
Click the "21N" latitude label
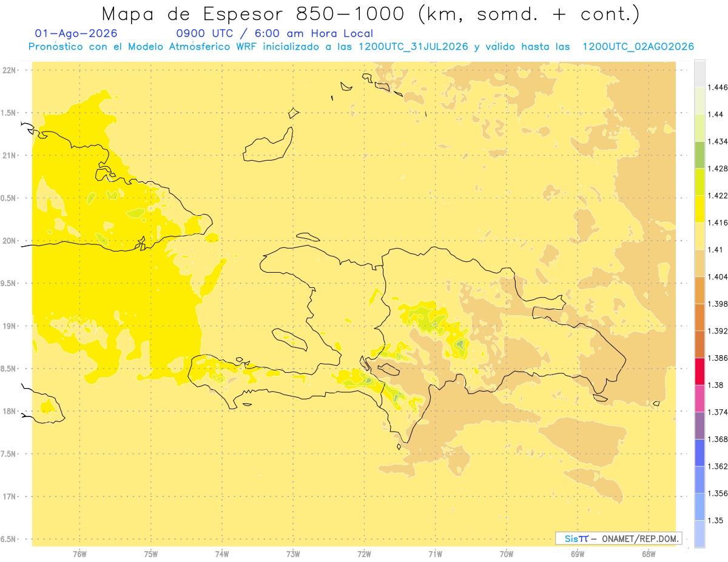click(8, 155)
